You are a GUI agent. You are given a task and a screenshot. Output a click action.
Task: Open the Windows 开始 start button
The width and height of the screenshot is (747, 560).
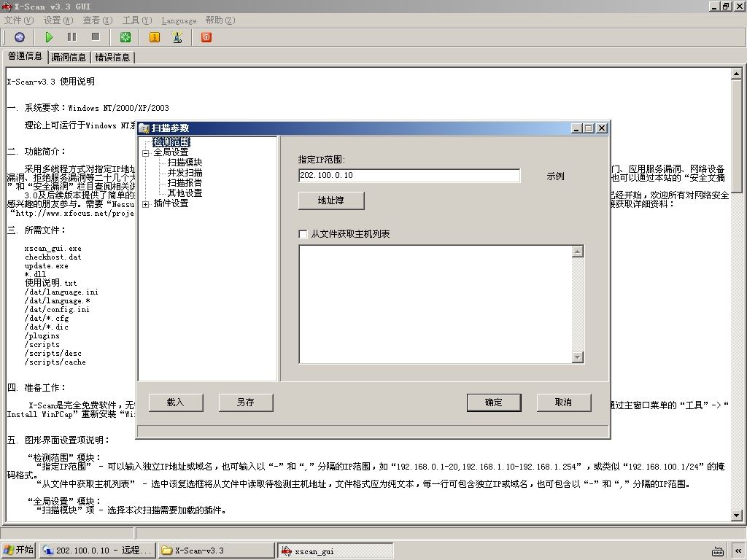[18, 550]
